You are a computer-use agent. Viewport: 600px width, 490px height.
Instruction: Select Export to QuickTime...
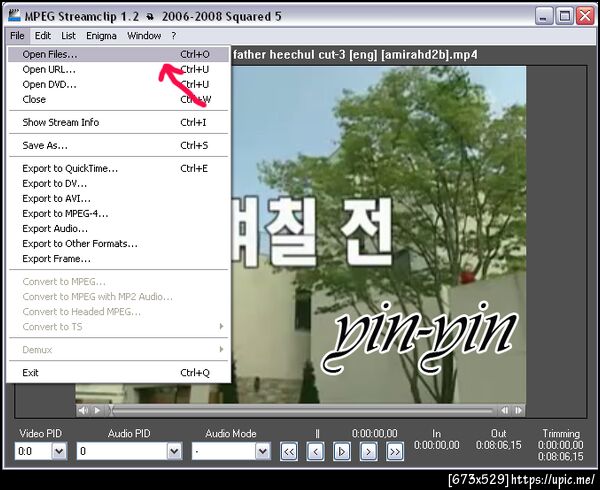[x=118, y=168]
